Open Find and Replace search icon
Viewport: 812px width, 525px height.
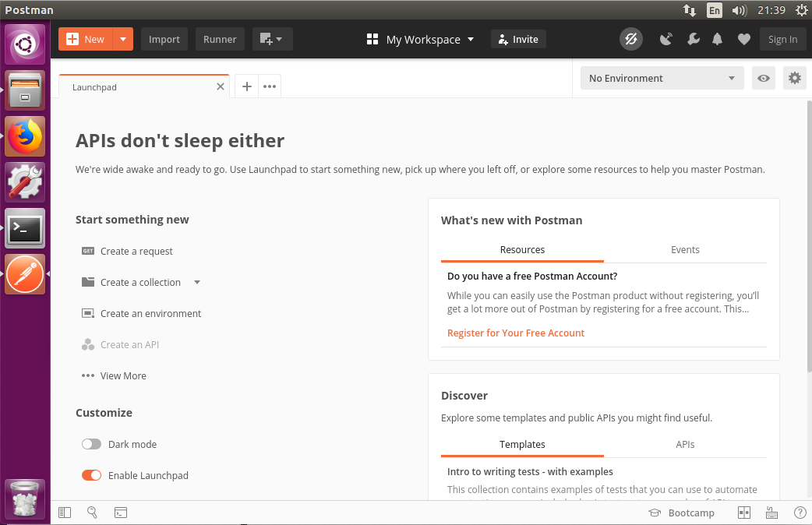(x=92, y=513)
